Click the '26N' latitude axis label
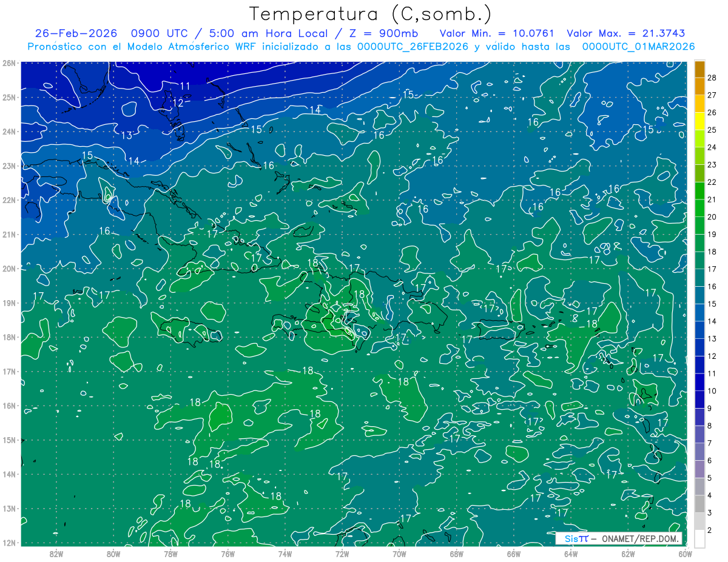 click(8, 63)
